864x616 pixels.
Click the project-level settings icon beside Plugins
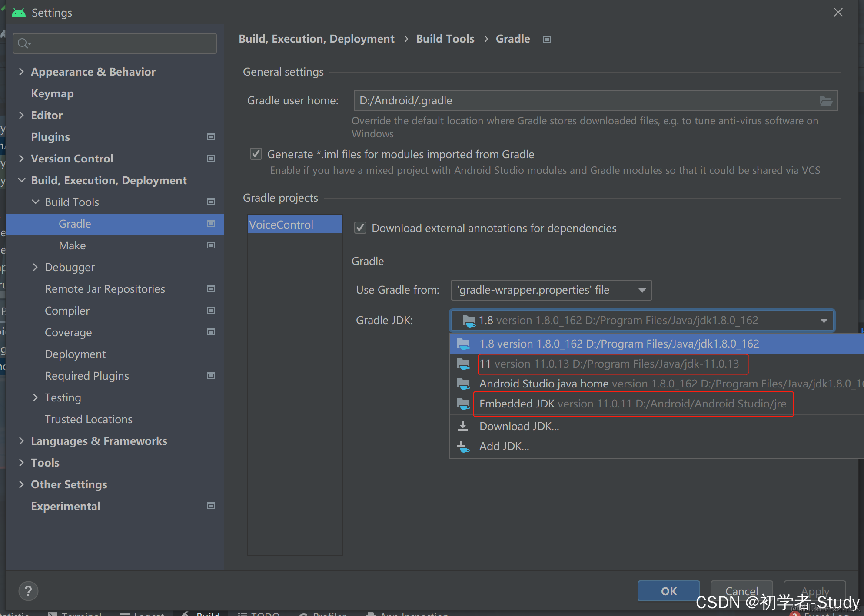pos(211,137)
